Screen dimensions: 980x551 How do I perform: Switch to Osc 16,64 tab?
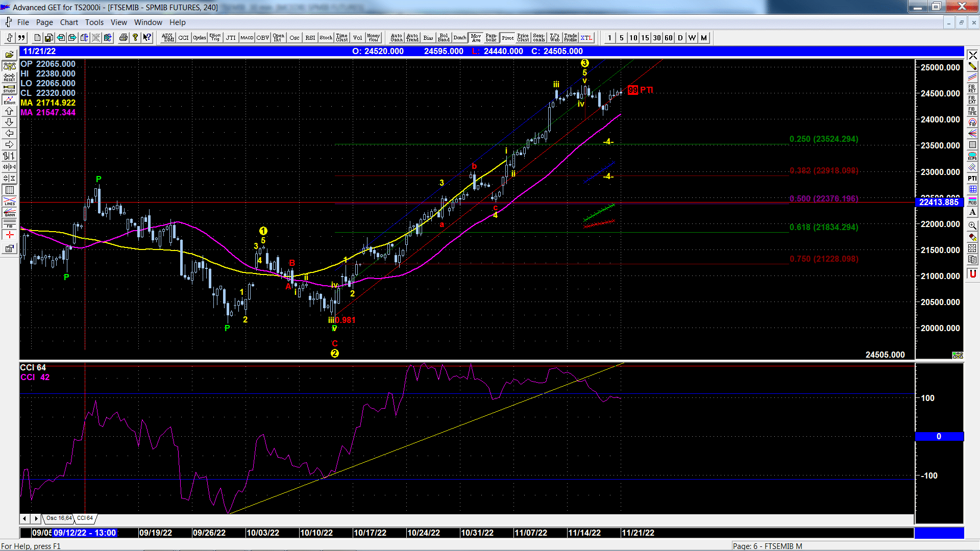(x=59, y=518)
